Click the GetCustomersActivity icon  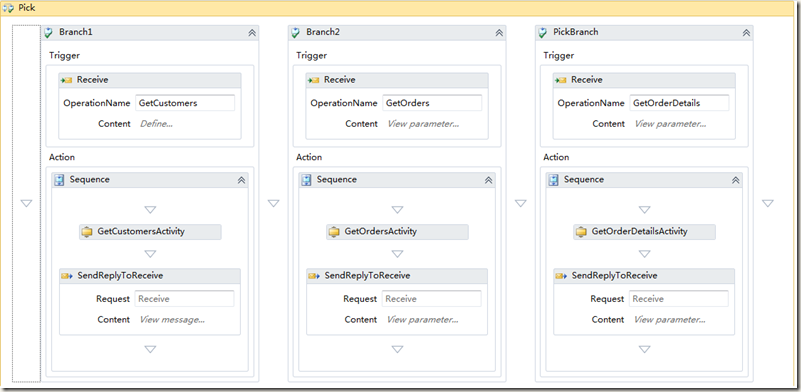pos(87,232)
